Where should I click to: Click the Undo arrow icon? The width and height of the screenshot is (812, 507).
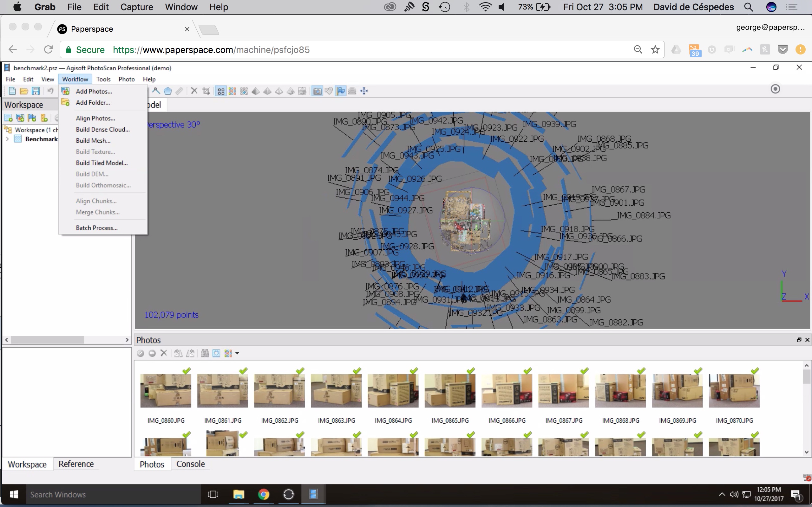click(x=50, y=91)
